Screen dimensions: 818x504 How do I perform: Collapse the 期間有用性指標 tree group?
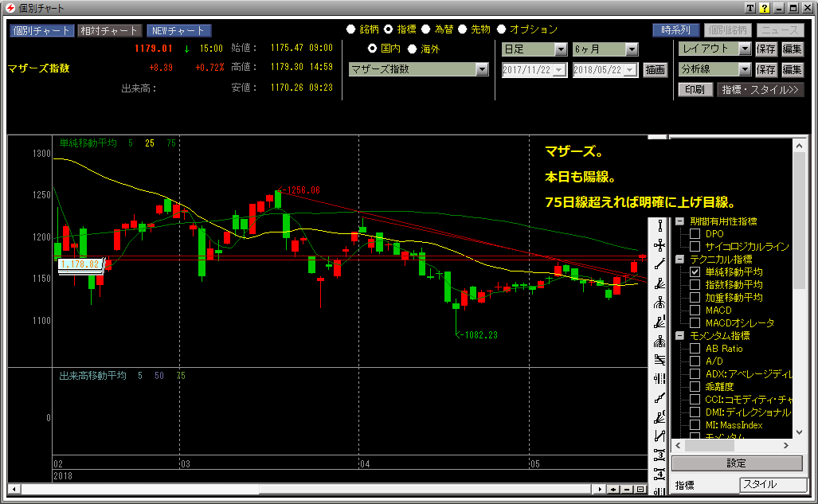[x=679, y=221]
